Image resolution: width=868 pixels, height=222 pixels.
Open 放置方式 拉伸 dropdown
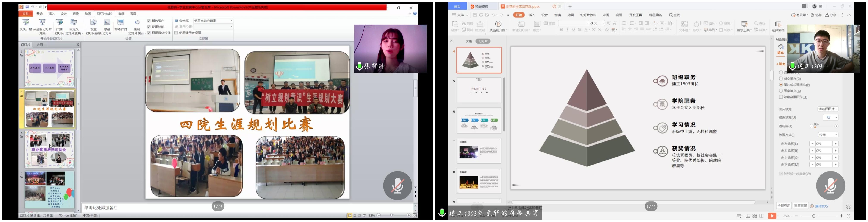tap(828, 135)
